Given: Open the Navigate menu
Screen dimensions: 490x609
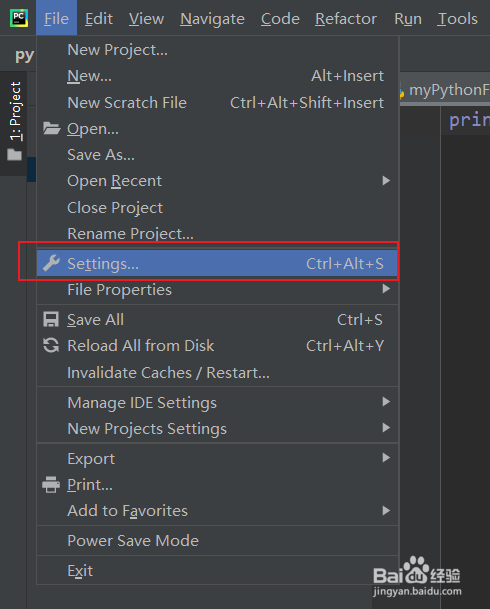Looking at the screenshot, I should [x=212, y=19].
